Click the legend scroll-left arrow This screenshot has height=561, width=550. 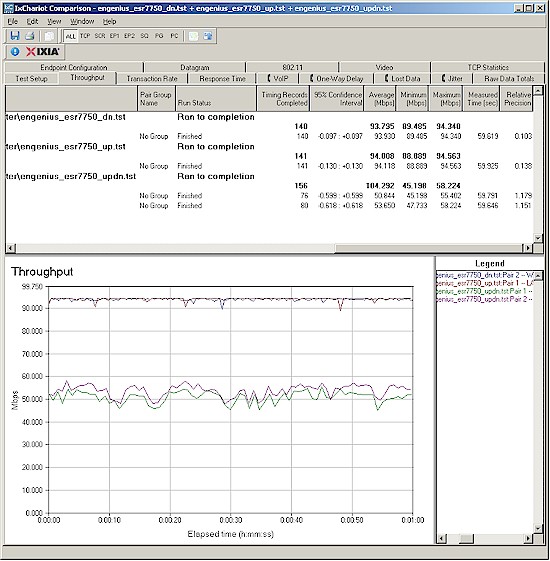coord(441,538)
